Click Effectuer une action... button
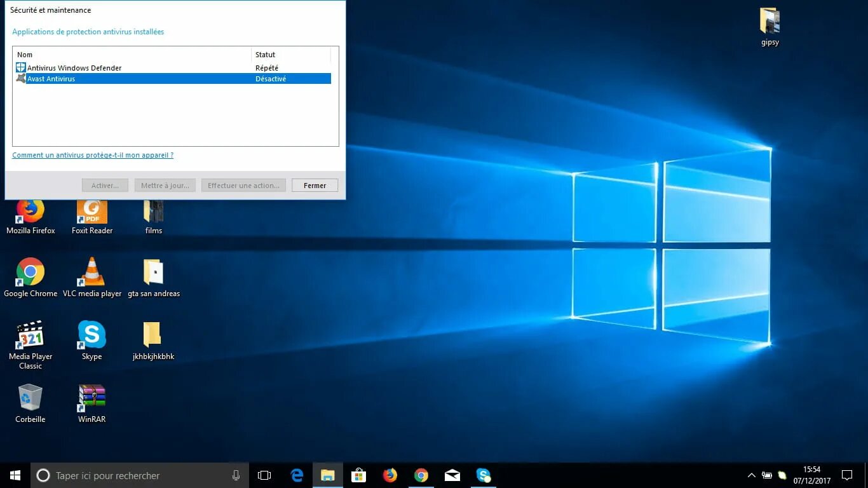The height and width of the screenshot is (488, 868). [243, 186]
